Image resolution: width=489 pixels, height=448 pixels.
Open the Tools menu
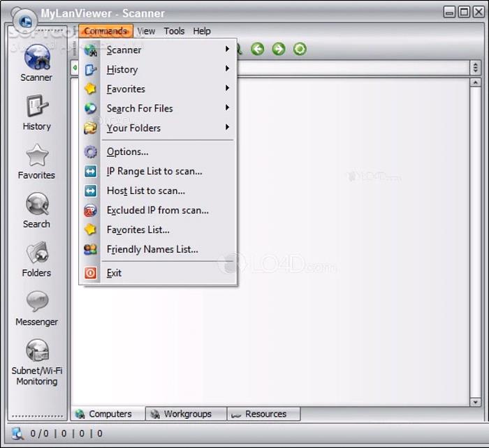174,31
